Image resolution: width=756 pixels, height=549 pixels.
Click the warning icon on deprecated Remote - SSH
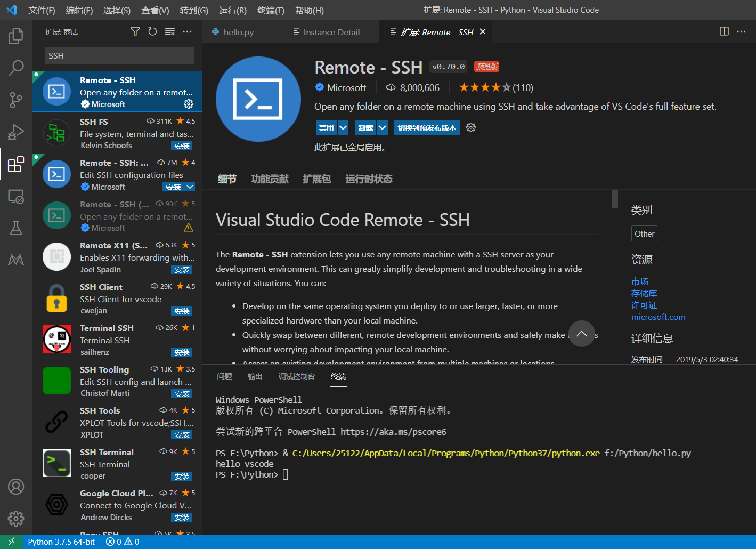pos(189,228)
